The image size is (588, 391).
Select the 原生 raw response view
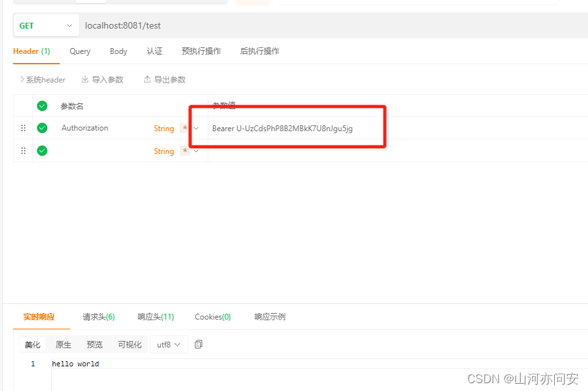tap(63, 344)
